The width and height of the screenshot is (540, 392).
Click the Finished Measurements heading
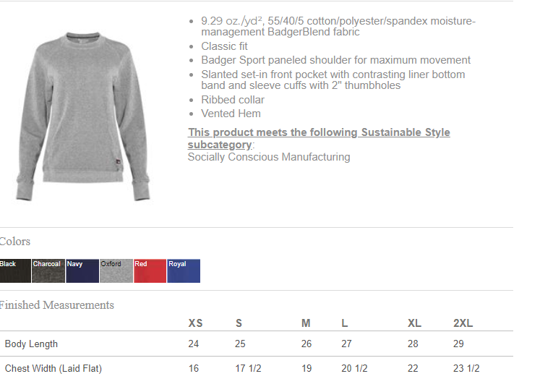click(x=57, y=305)
